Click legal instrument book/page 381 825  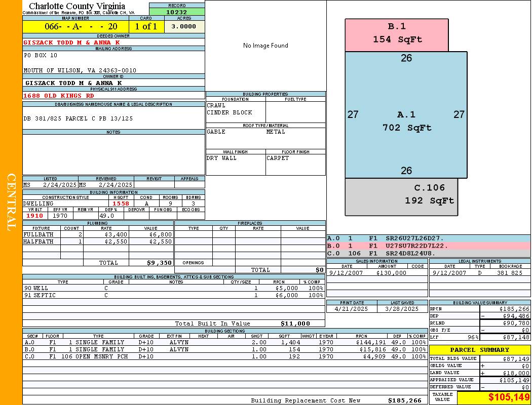coord(510,273)
